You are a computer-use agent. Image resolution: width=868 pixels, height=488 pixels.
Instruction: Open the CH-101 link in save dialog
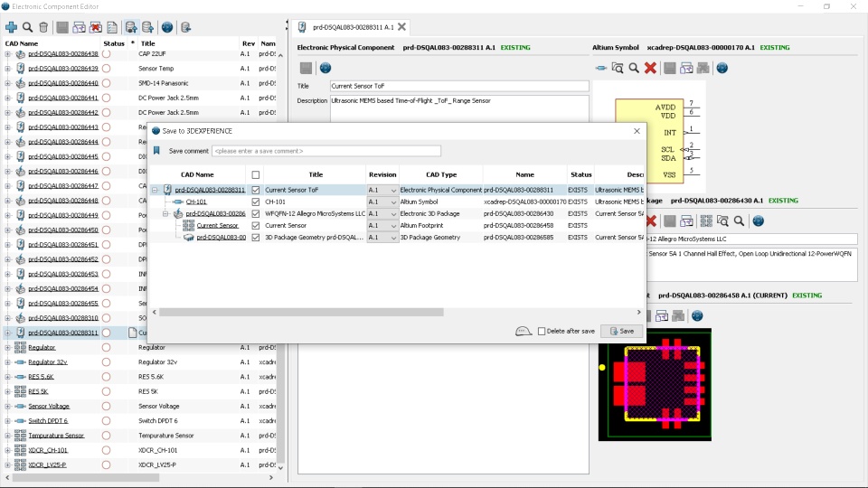click(196, 202)
